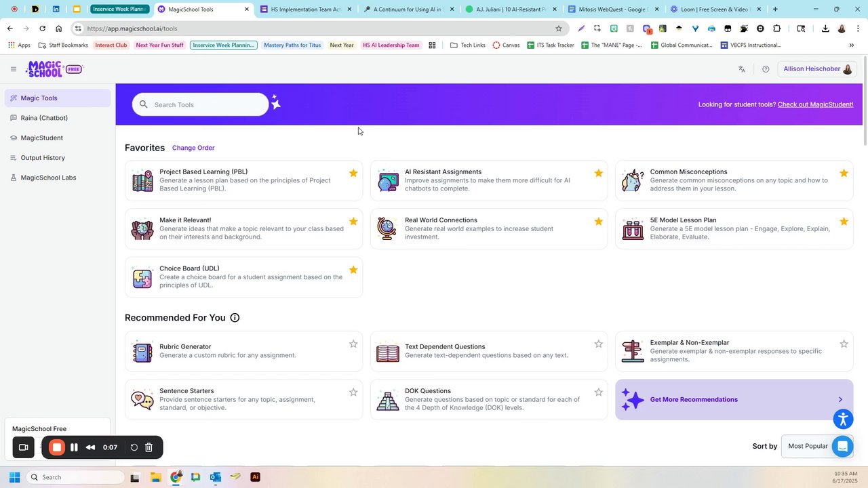Unfavorite Make it Relevant! star
Screen dimensions: 868x488
click(353, 221)
